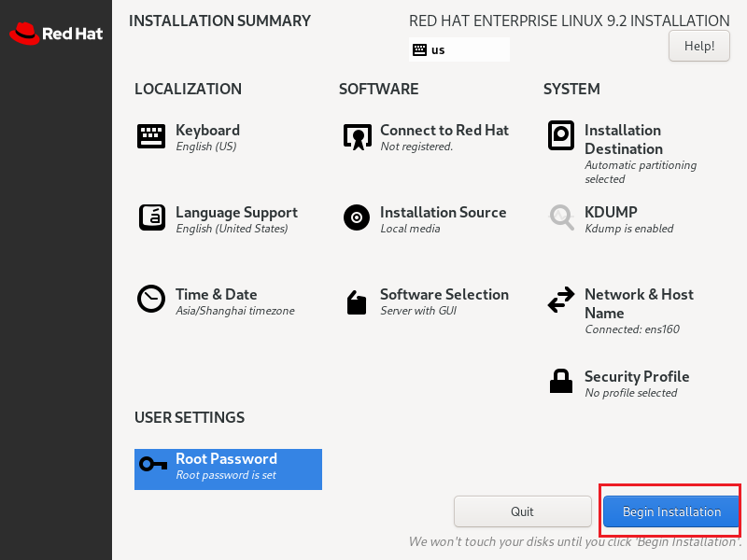This screenshot has height=560, width=747.
Task: Click the Quit button
Action: tap(523, 511)
